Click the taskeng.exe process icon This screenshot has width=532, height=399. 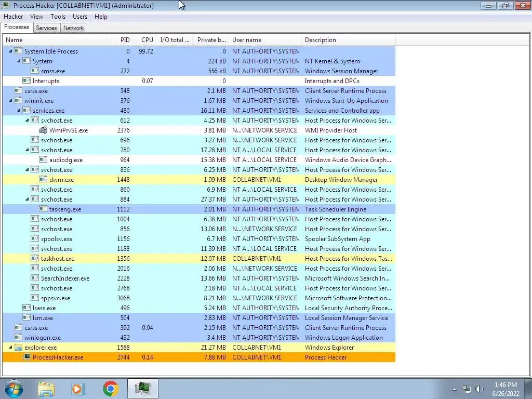pos(43,209)
